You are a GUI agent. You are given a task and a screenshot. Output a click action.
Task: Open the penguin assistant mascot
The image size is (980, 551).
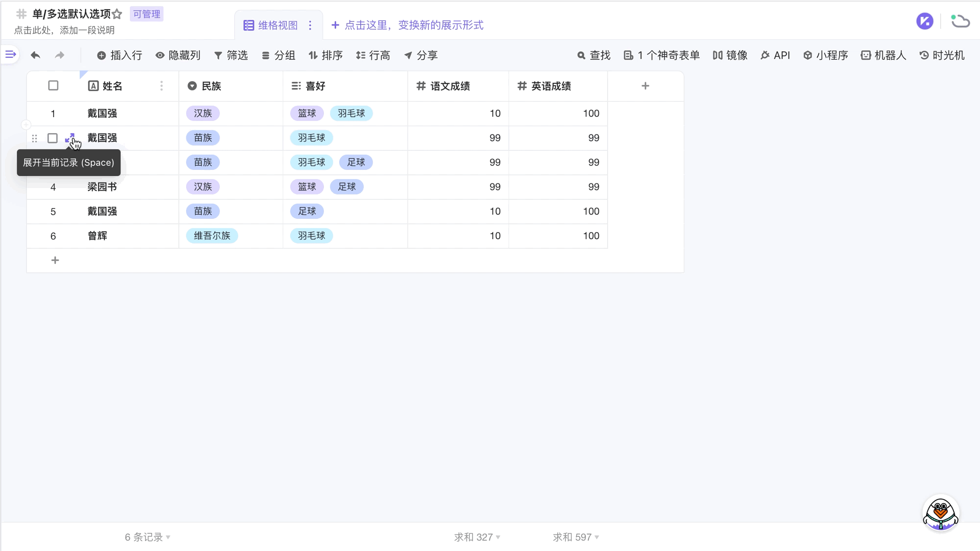(x=940, y=513)
